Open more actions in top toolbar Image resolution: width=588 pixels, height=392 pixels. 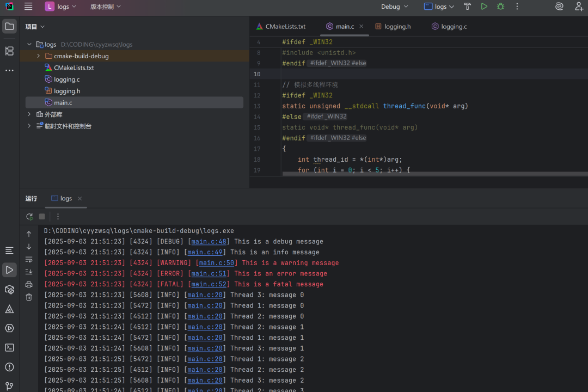tap(517, 7)
